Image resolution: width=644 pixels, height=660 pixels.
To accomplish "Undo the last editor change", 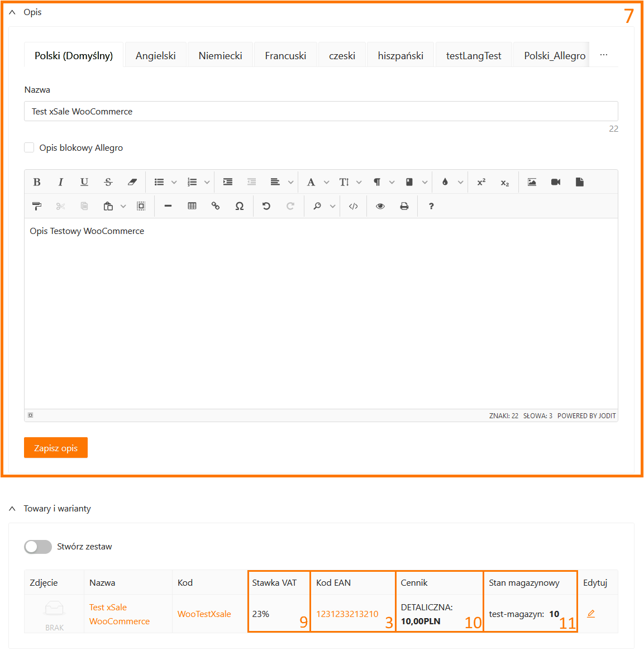I will [266, 206].
